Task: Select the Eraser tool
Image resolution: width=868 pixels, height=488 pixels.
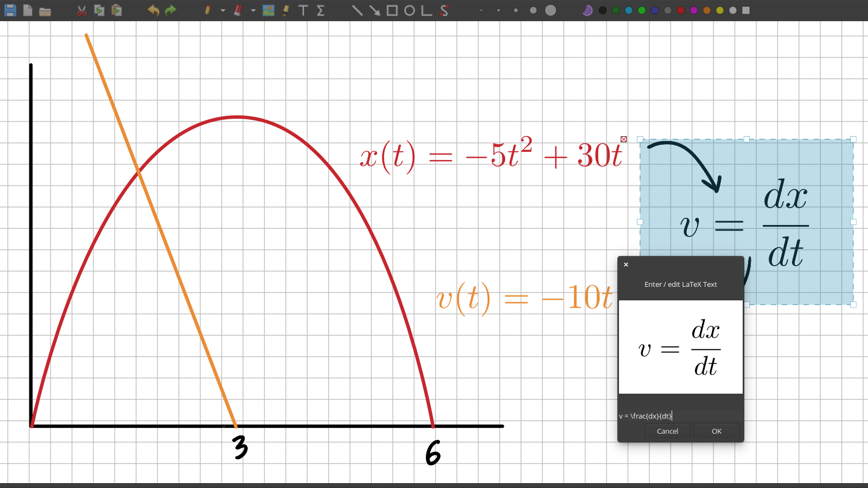Action: pos(238,10)
